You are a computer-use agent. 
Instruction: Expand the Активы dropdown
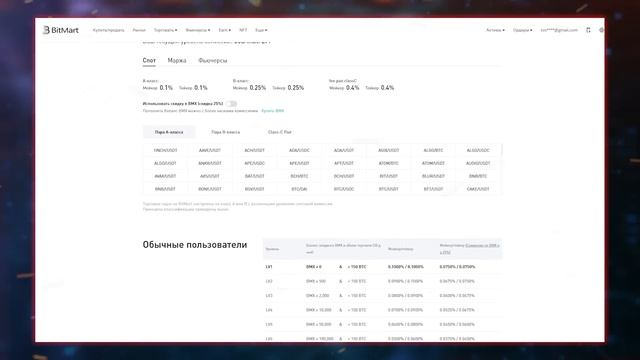tap(495, 30)
